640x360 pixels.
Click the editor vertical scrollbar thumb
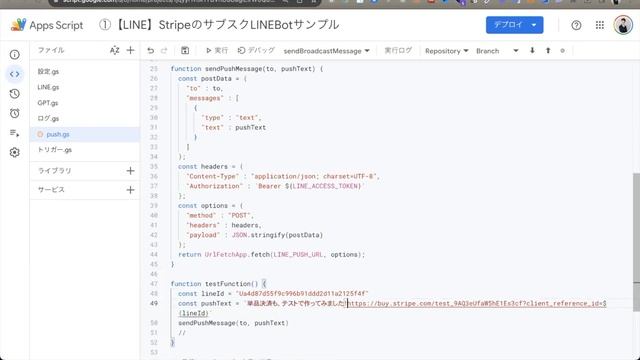[x=636, y=242]
